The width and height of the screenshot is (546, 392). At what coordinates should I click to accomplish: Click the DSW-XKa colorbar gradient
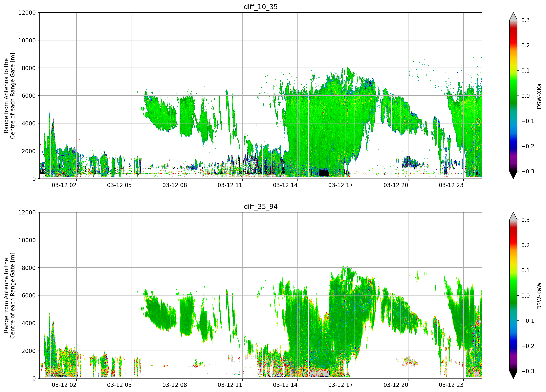pyautogui.click(x=513, y=96)
